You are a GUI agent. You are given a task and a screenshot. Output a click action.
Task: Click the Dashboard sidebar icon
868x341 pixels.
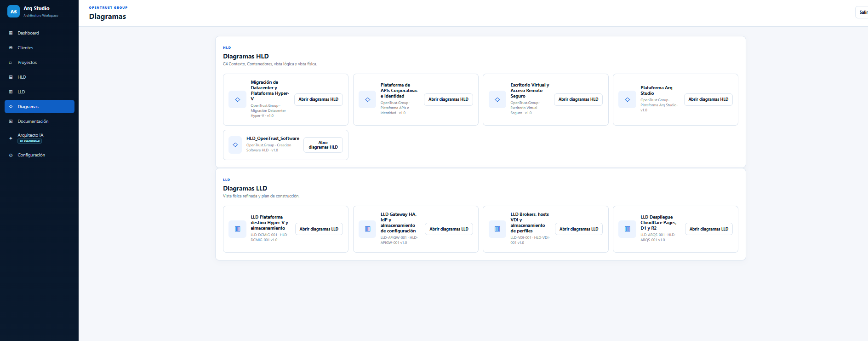[11, 33]
